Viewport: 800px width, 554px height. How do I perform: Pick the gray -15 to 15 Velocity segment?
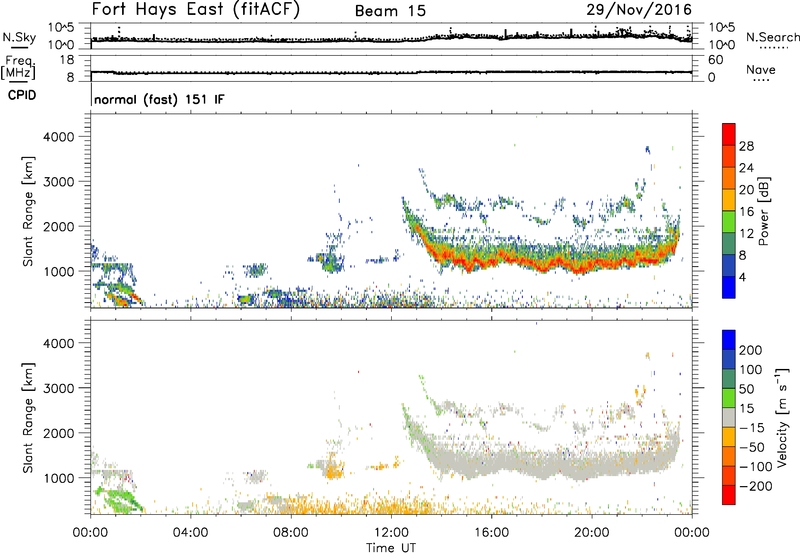click(729, 418)
